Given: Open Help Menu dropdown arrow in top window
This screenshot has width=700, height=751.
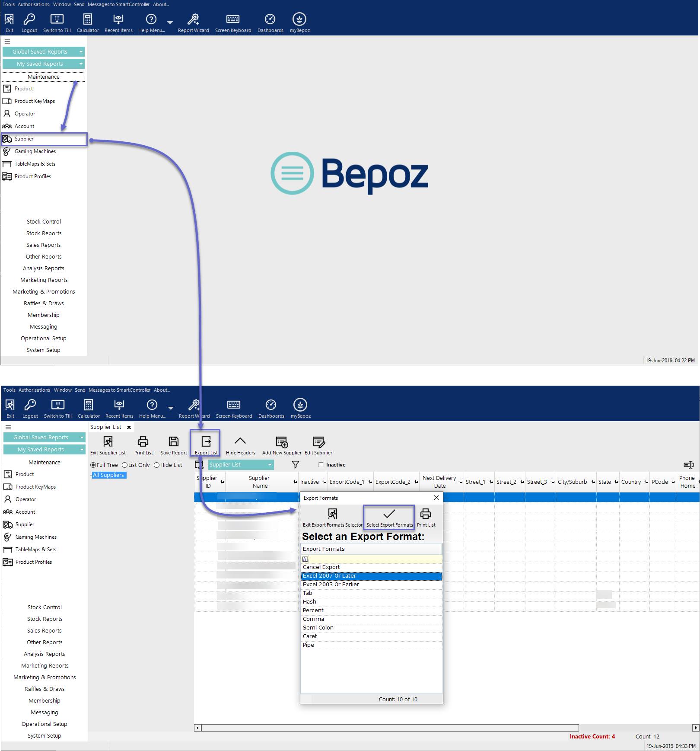Looking at the screenshot, I should point(170,22).
